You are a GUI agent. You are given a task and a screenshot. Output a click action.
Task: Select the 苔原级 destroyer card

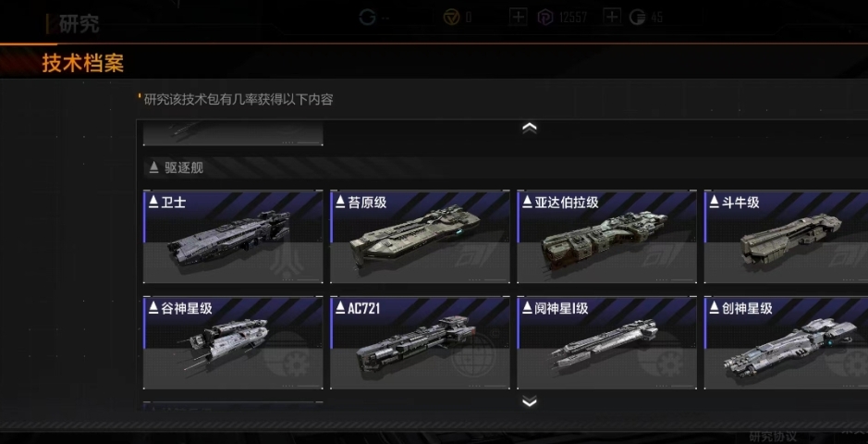[x=421, y=237]
